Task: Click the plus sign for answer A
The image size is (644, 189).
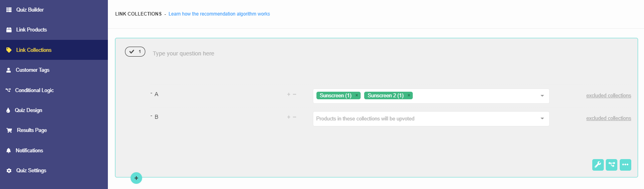Action: click(289, 94)
